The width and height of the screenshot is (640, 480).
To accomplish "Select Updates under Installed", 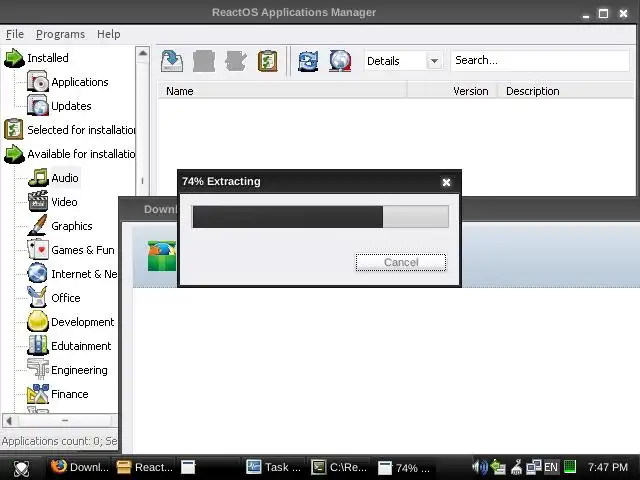I will (x=71, y=106).
